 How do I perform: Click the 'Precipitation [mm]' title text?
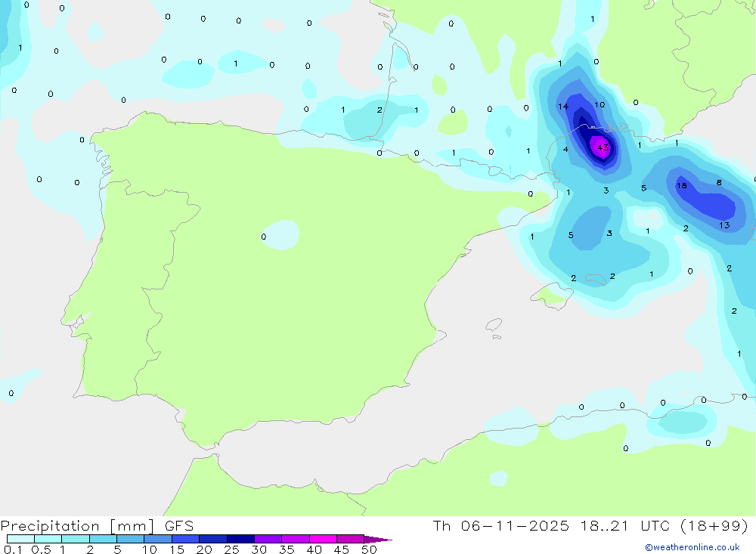(78, 526)
